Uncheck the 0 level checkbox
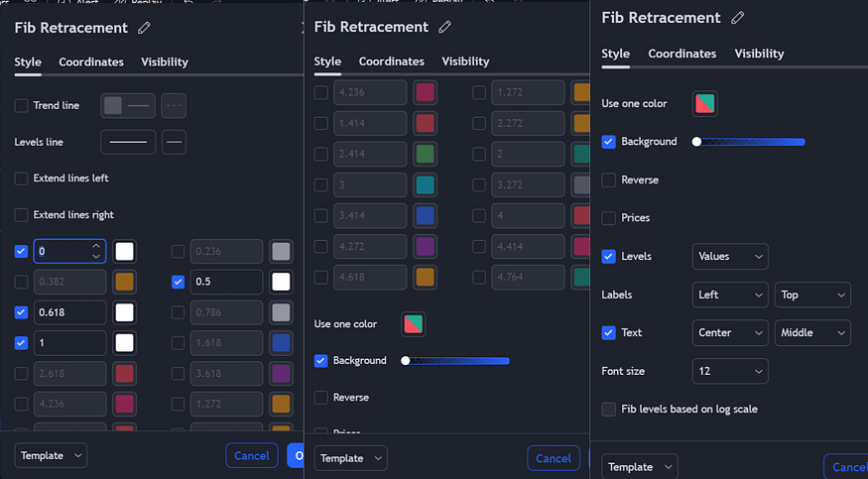The image size is (868, 479). point(21,251)
